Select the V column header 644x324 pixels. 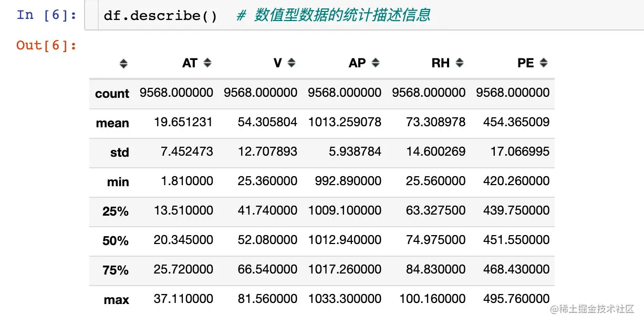[278, 63]
